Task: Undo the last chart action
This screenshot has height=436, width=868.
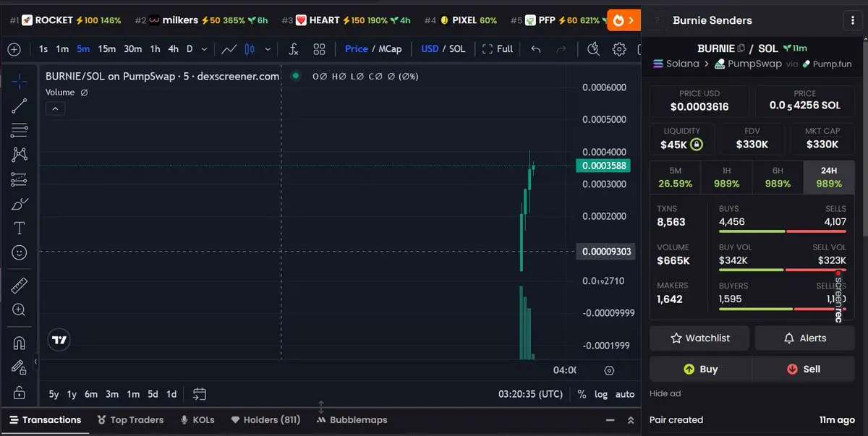Action: click(x=536, y=49)
